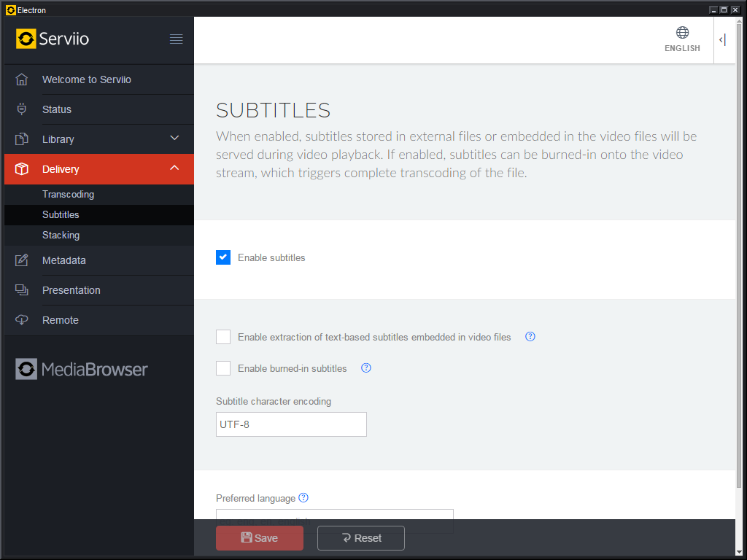This screenshot has height=560, width=747.
Task: Expand the Library section chevron
Action: (x=174, y=139)
